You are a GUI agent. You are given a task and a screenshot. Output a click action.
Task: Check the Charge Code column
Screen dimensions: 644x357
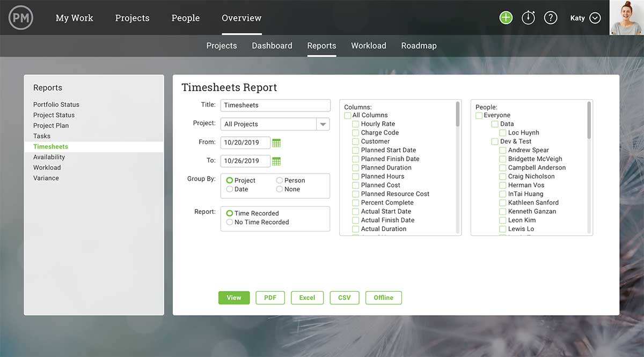pos(356,133)
